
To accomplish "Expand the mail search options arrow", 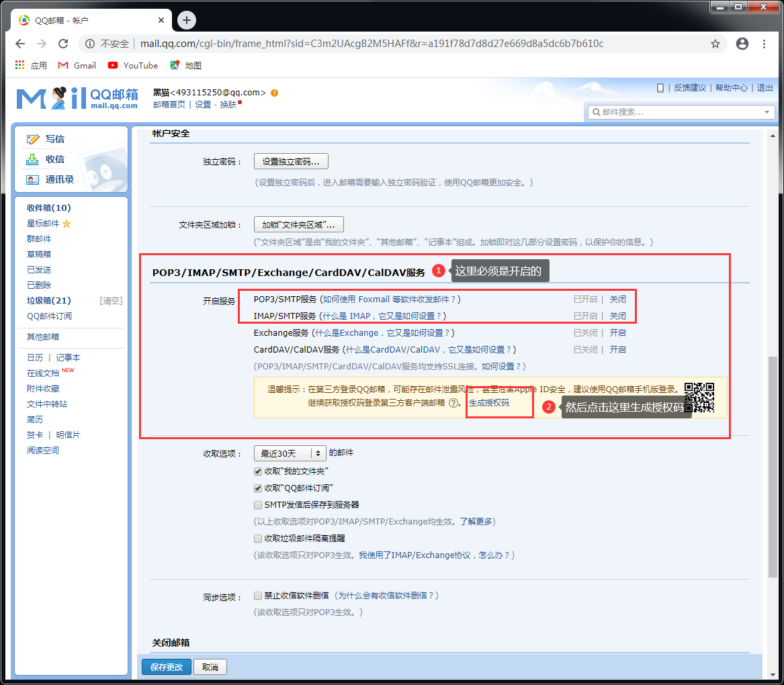I will click(767, 112).
